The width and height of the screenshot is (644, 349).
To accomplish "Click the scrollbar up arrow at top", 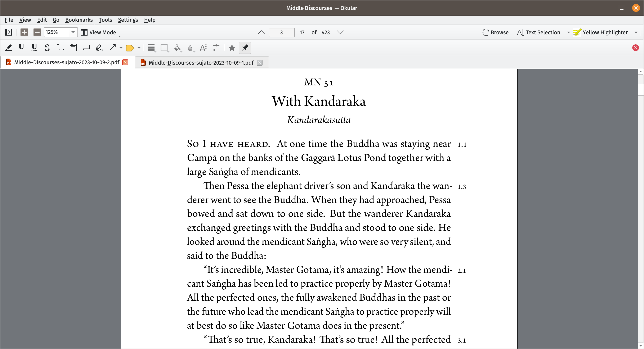I will click(640, 72).
